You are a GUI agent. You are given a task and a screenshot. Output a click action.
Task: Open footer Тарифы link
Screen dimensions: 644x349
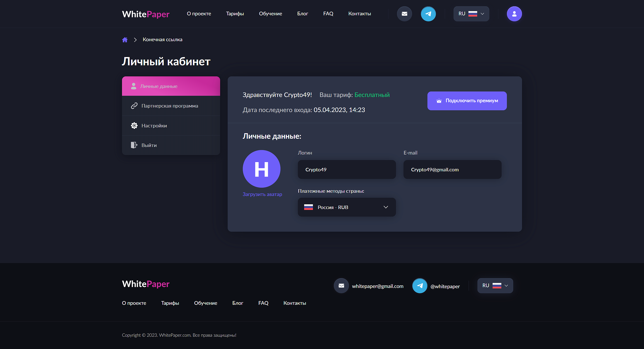170,303
